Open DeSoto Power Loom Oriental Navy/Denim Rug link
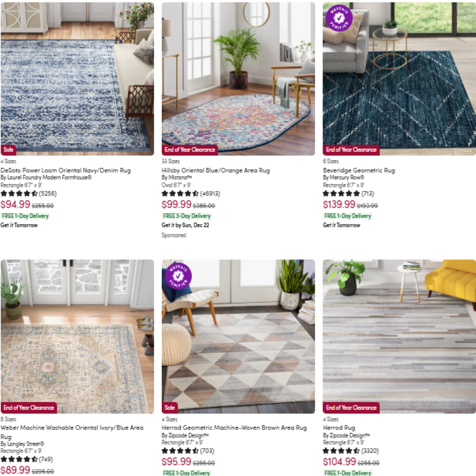Screen dimensions: 476x476 pyautogui.click(x=66, y=170)
